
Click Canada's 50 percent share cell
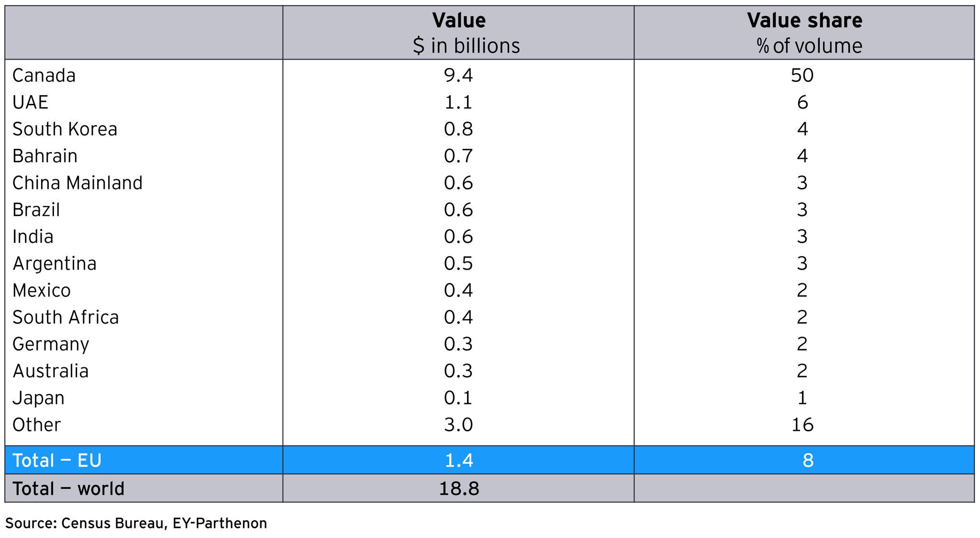802,76
